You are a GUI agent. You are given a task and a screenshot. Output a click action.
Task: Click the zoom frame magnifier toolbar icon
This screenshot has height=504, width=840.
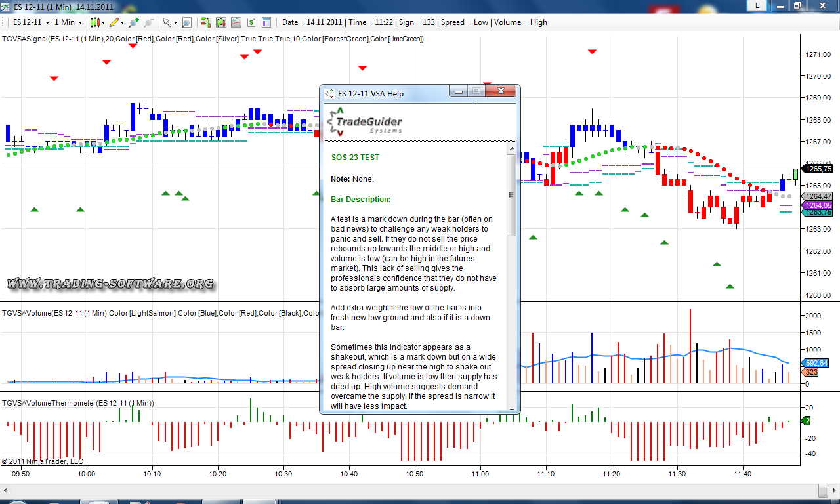tap(187, 22)
